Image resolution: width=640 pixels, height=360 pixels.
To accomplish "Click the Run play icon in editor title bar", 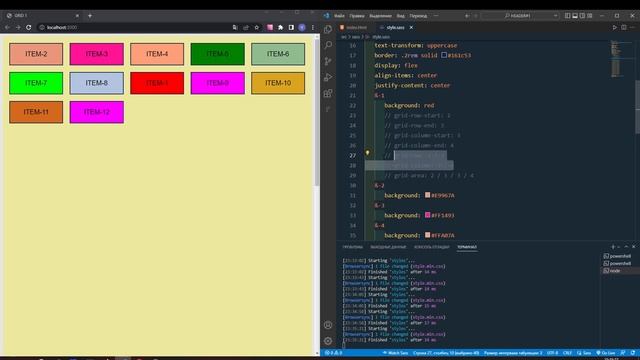I will point(614,27).
